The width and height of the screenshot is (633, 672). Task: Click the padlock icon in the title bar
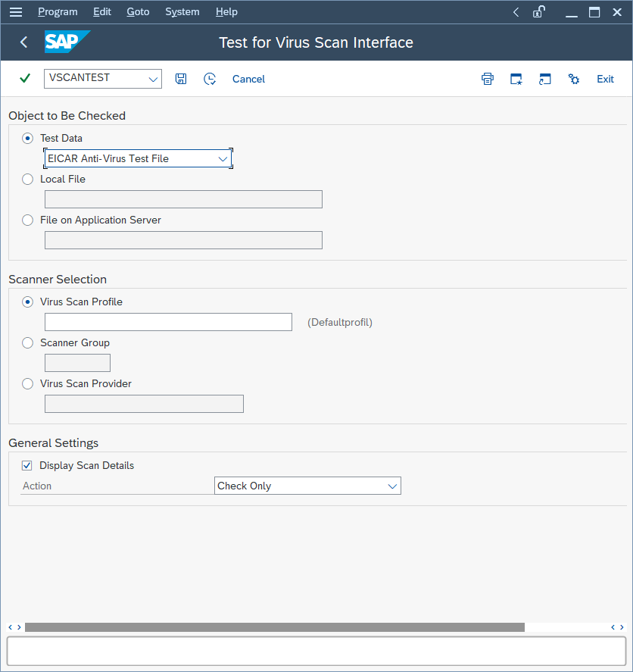(x=538, y=11)
